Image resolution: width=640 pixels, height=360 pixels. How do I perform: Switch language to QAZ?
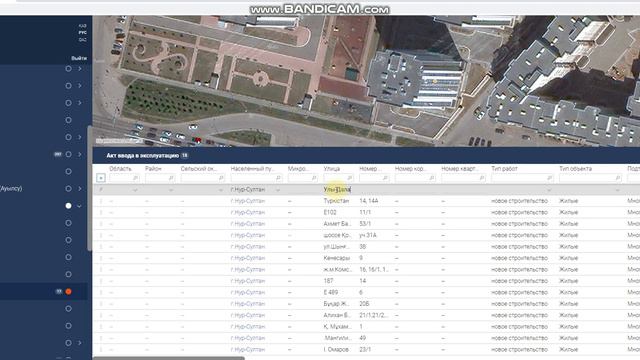[x=82, y=40]
